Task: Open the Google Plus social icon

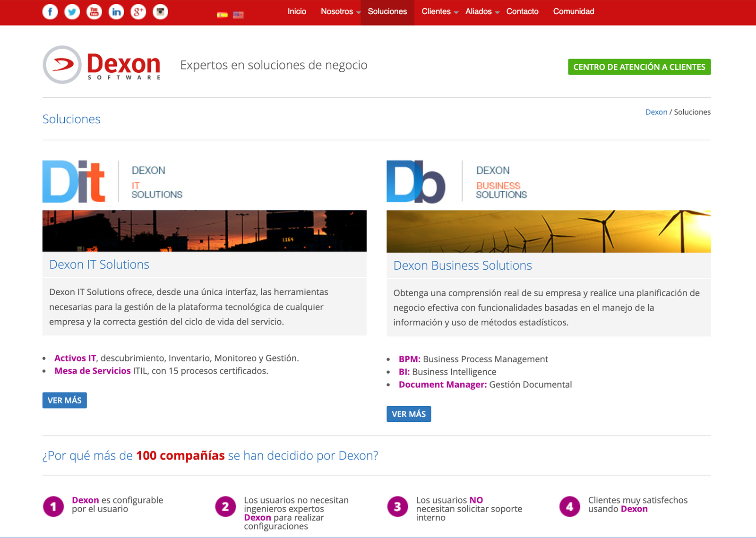Action: coord(138,12)
